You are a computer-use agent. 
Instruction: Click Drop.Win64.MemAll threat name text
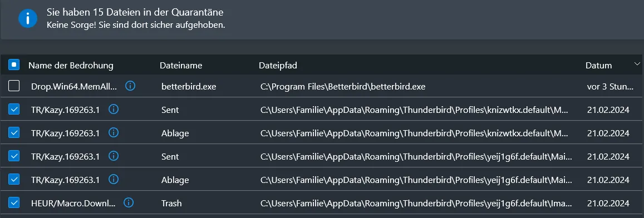point(74,87)
